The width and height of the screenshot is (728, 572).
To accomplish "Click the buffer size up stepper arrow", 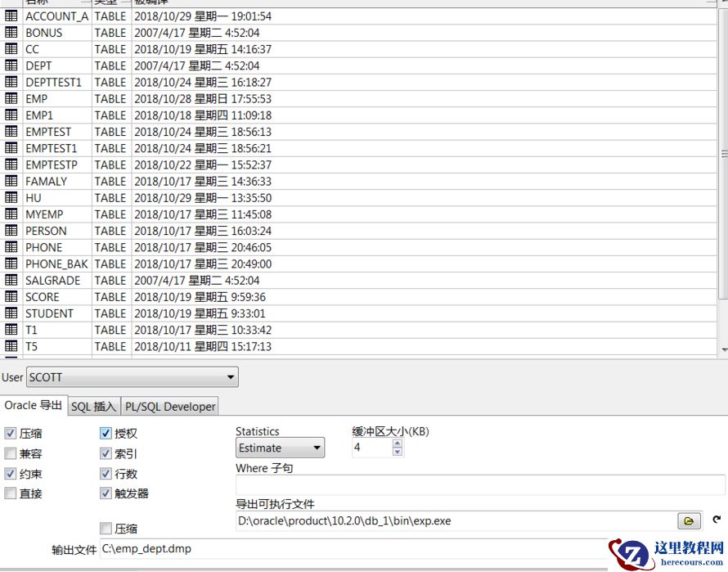I will (397, 443).
